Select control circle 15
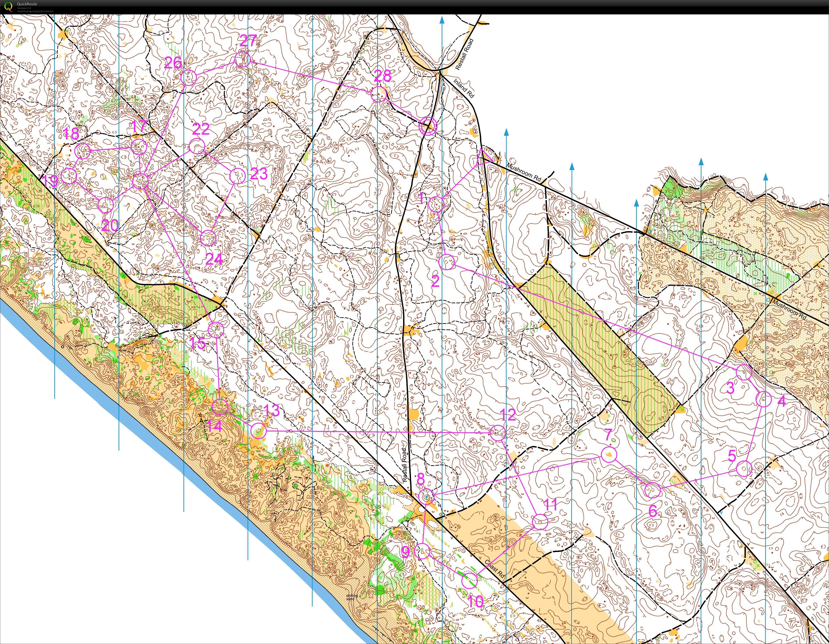The image size is (829, 644). click(216, 330)
